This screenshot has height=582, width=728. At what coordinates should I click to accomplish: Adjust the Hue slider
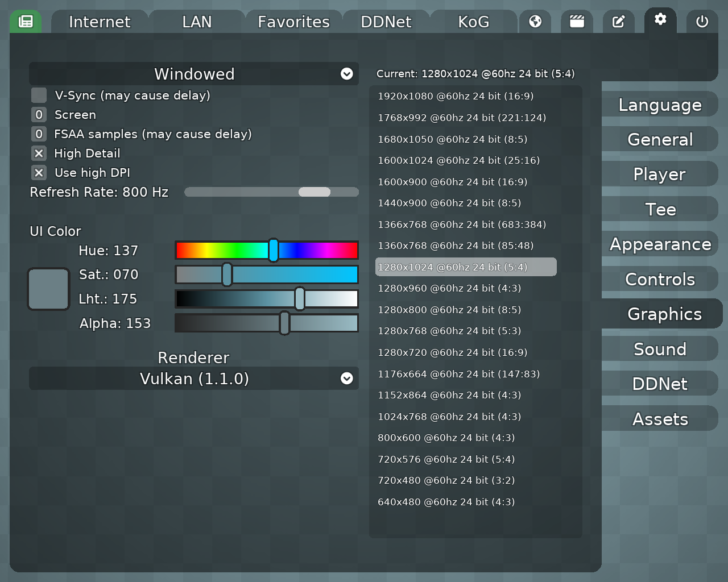coord(273,250)
